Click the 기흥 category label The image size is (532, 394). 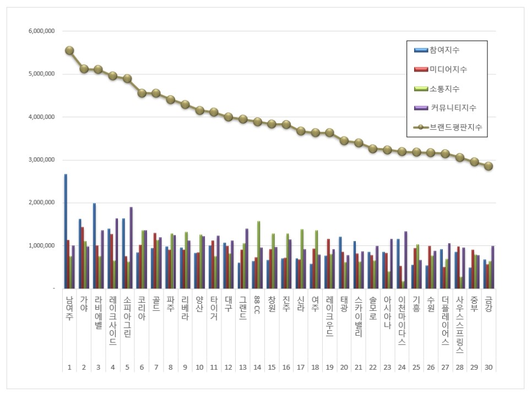[416, 304]
